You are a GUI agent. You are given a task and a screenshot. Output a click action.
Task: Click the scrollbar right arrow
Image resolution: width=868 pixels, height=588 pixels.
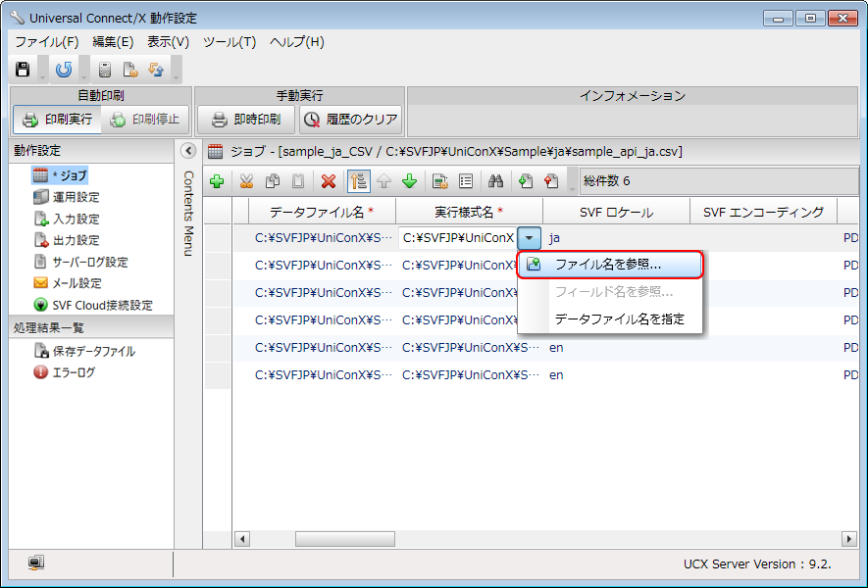tap(849, 539)
